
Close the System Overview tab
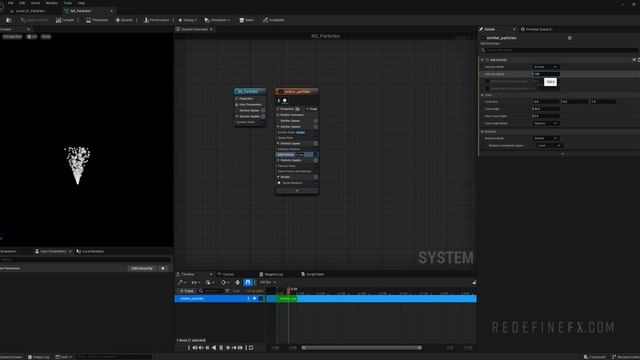pos(211,29)
